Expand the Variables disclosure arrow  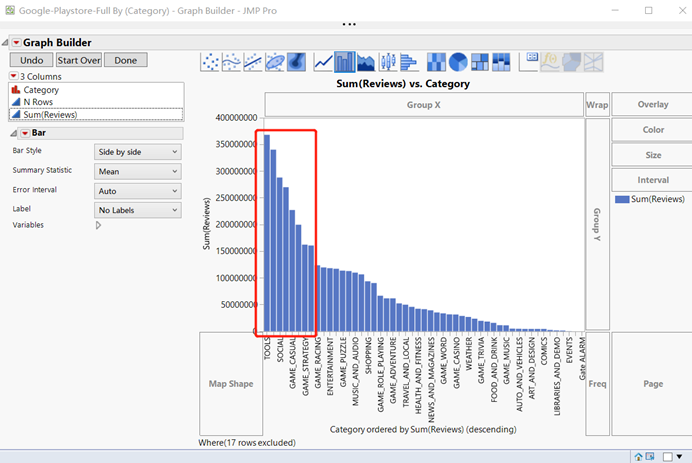[x=98, y=225]
